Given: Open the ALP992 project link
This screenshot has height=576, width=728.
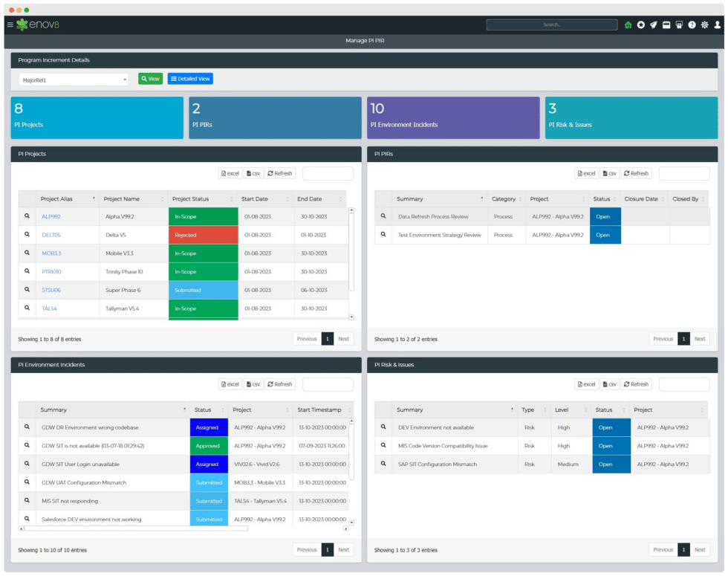Looking at the screenshot, I should (51, 216).
